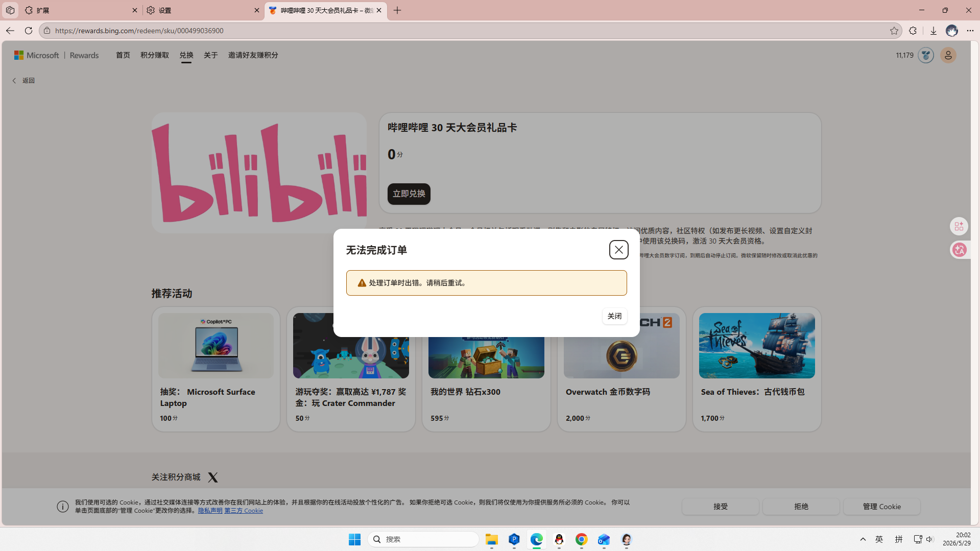Open Edge settings and more menu
Viewport: 980px width, 551px height.
(970, 31)
